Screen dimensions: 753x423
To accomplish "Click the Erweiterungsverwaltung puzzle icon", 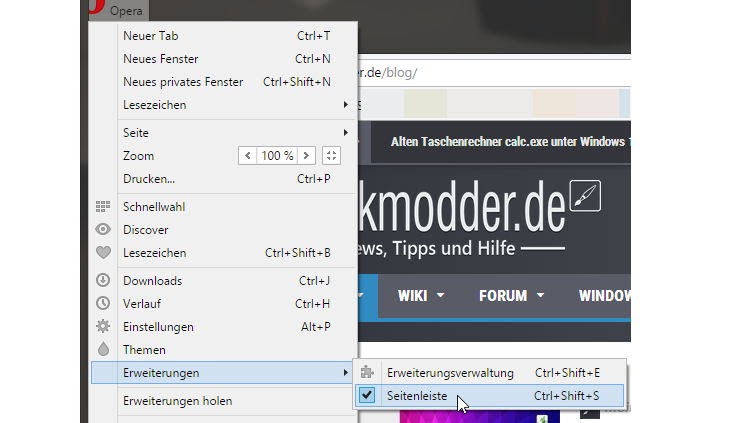I will 367,373.
